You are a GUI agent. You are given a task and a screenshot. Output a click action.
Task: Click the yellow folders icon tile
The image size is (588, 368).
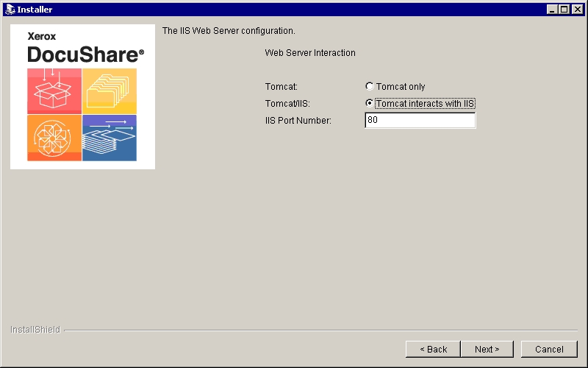[x=110, y=91]
